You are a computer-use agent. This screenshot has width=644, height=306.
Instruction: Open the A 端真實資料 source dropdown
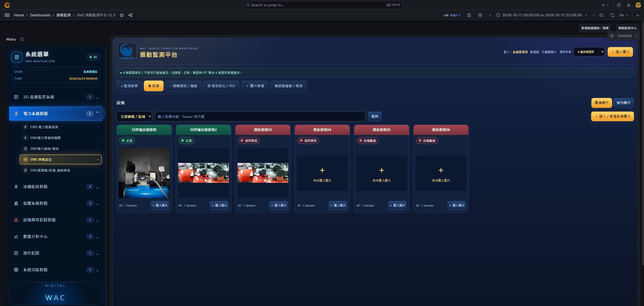(589, 52)
